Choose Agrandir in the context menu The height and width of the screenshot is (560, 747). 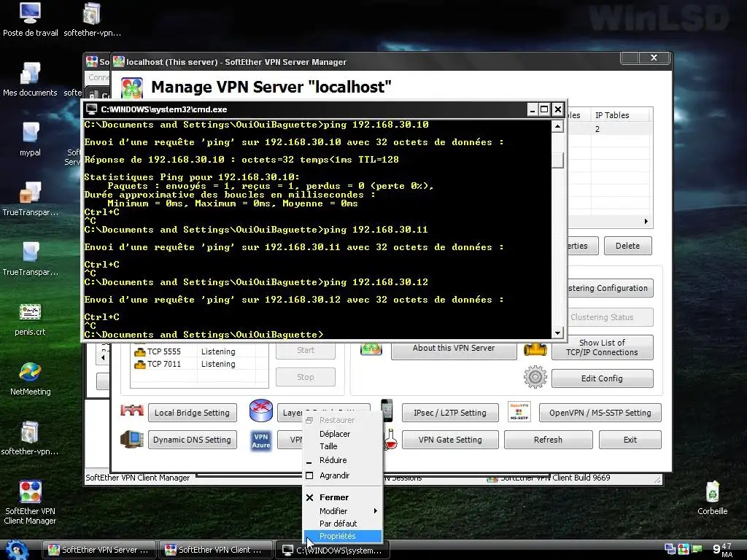pos(343,475)
